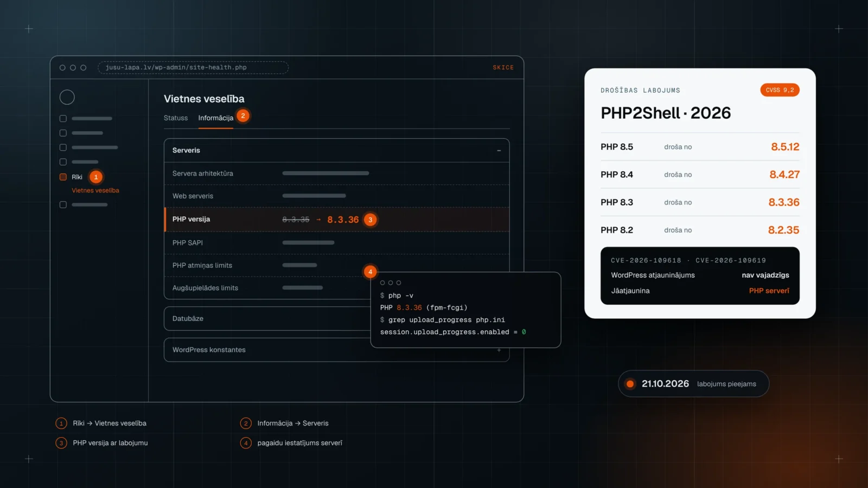Click the SKICE label in the window header
The width and height of the screenshot is (868, 488).
coord(503,68)
